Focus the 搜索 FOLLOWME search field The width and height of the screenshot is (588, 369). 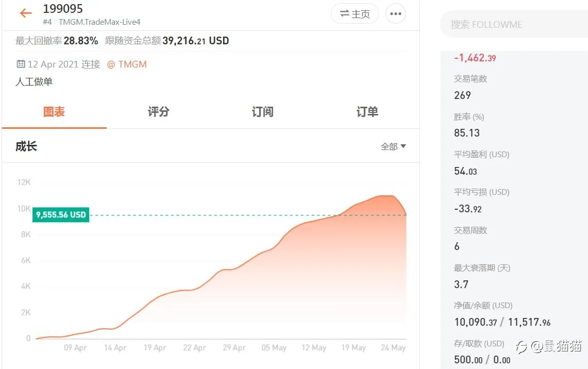click(514, 25)
